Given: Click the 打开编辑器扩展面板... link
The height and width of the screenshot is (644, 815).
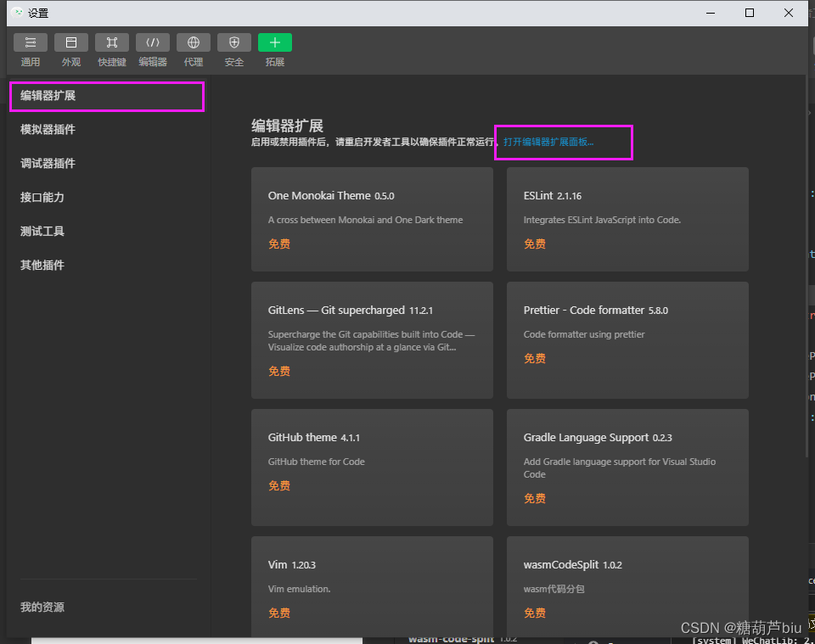Looking at the screenshot, I should click(x=548, y=142).
